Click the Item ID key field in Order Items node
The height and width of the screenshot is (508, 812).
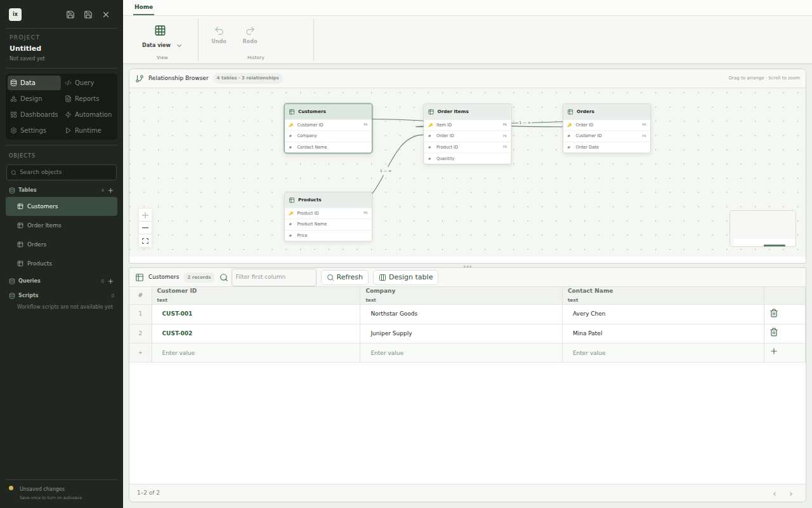point(468,125)
